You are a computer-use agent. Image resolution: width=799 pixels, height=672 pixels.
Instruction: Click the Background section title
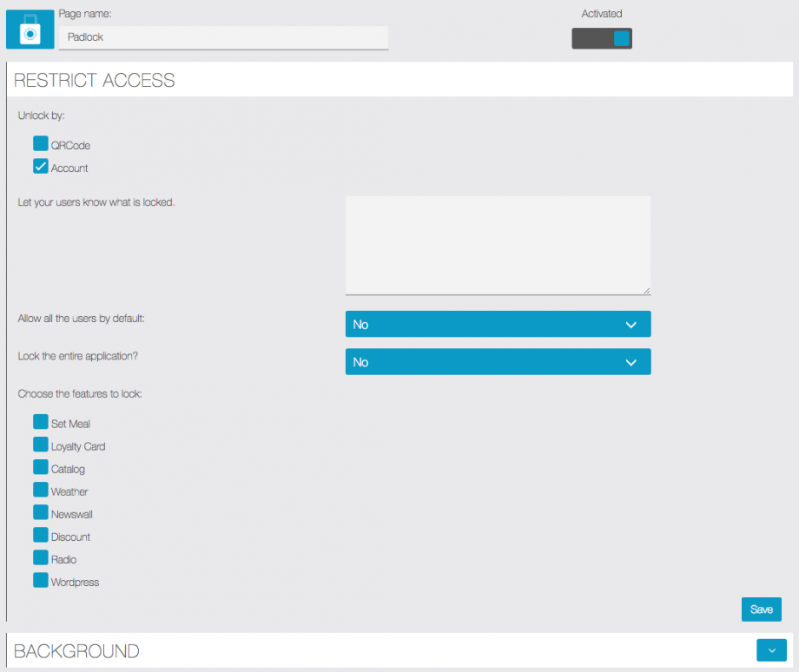click(x=77, y=651)
